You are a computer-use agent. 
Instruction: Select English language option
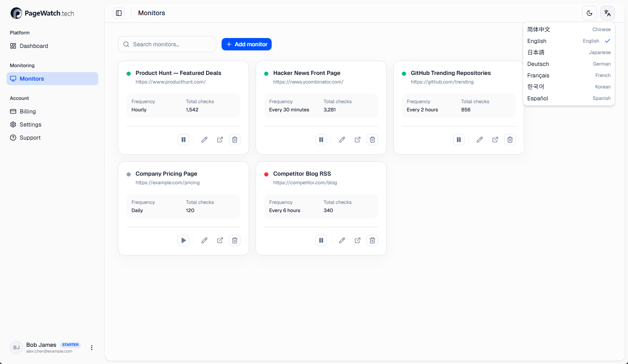(x=569, y=41)
